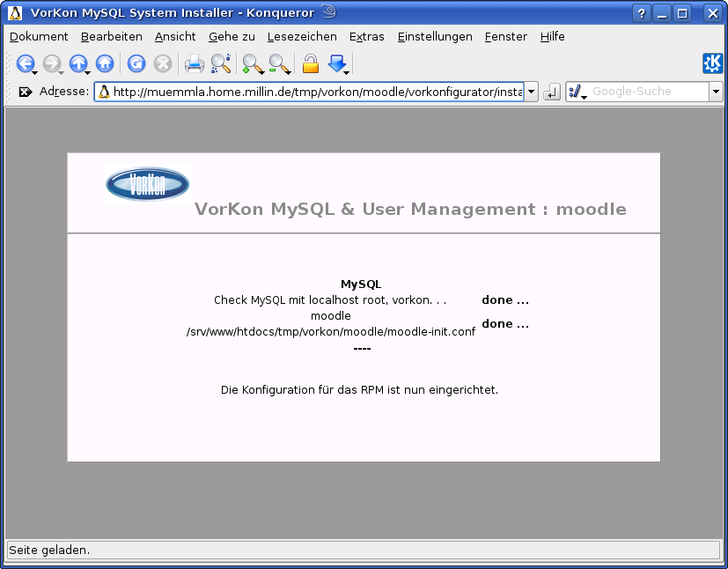Viewport: 728px width, 569px height.
Task: Decrease font size with zoom-out magnifier
Action: pos(278,63)
